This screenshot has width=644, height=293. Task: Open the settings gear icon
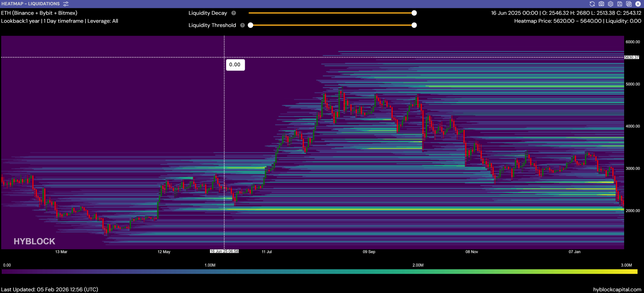point(611,4)
